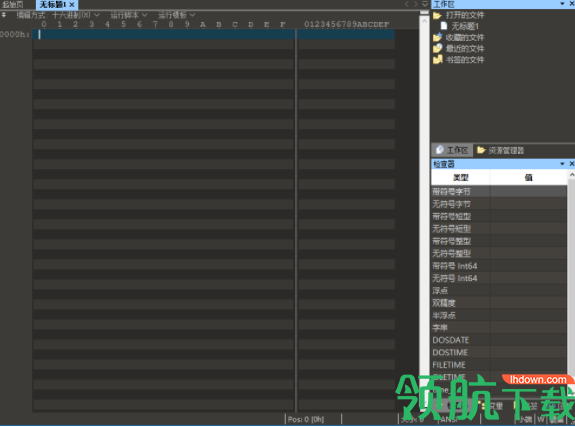Click the recent files folder icon with clock

(437, 48)
